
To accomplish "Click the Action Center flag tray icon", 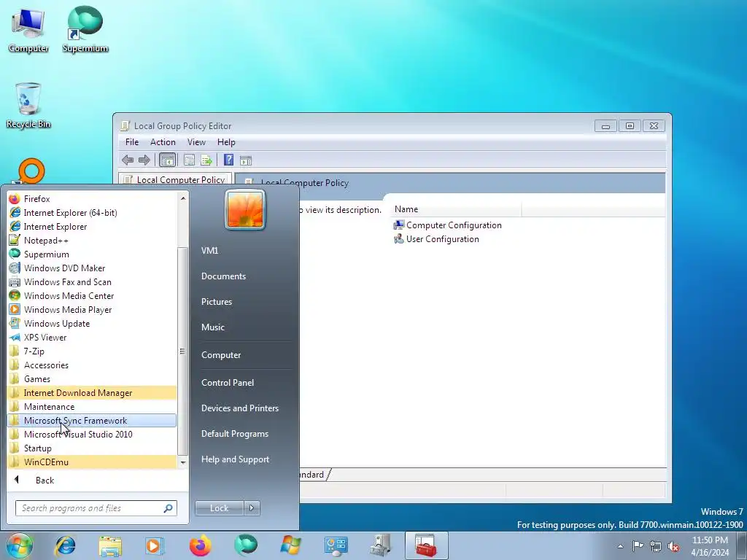I will click(638, 545).
